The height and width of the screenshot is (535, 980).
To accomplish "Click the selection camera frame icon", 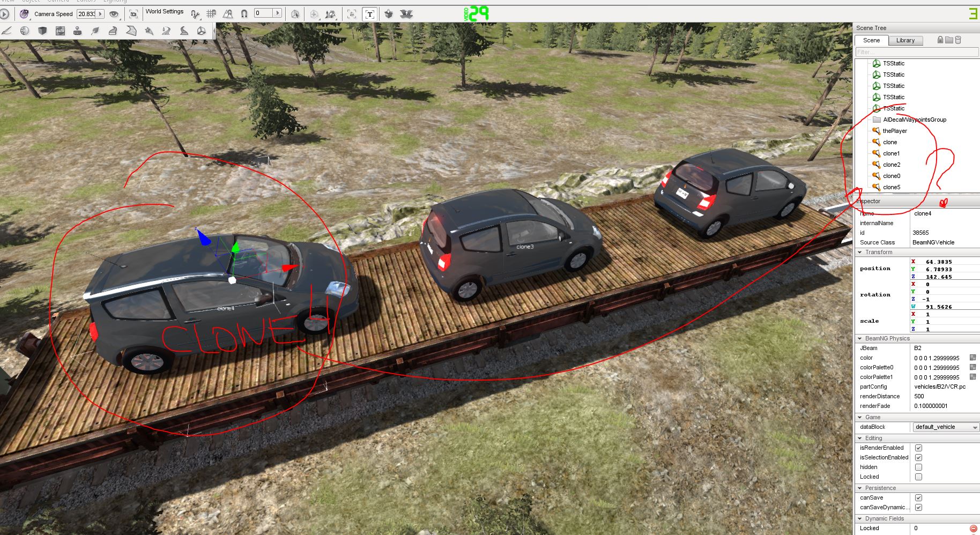I will pyautogui.click(x=352, y=14).
